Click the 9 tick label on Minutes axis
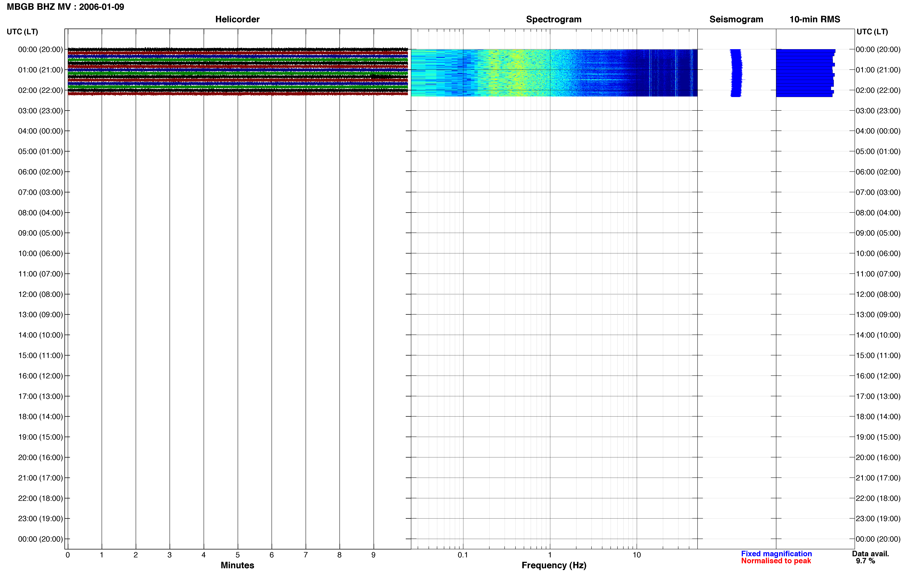This screenshot has width=924, height=578. pos(373,555)
